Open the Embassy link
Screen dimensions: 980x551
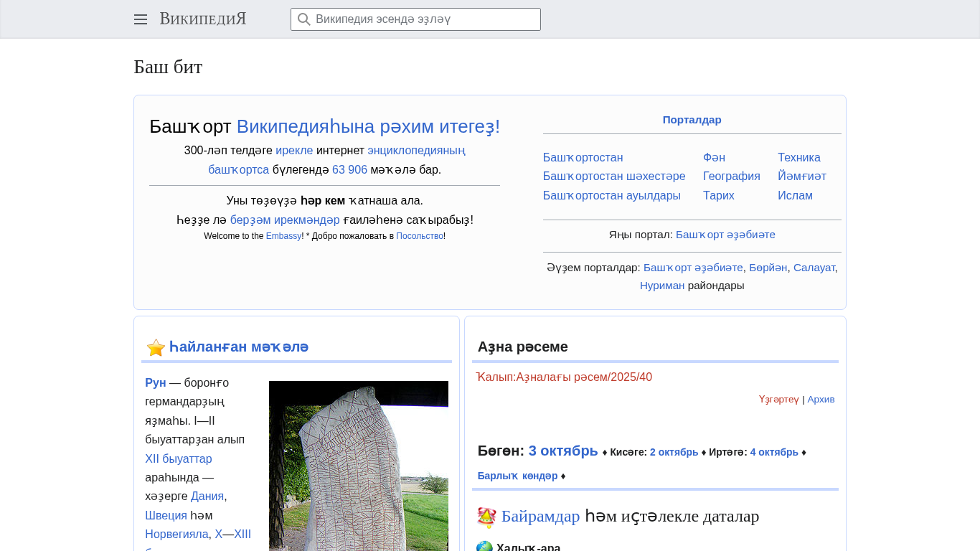click(x=283, y=236)
